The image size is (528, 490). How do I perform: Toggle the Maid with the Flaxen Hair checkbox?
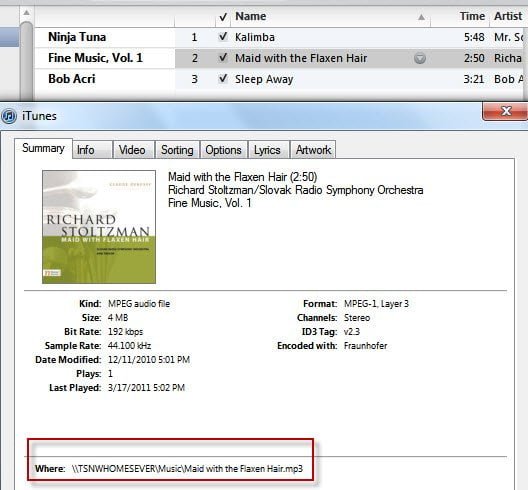pyautogui.click(x=223, y=58)
